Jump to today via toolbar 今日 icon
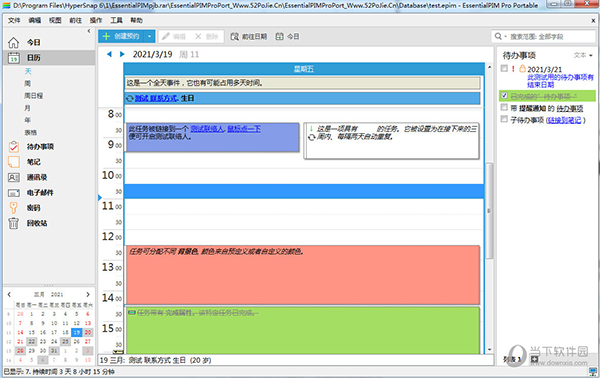 click(x=280, y=36)
